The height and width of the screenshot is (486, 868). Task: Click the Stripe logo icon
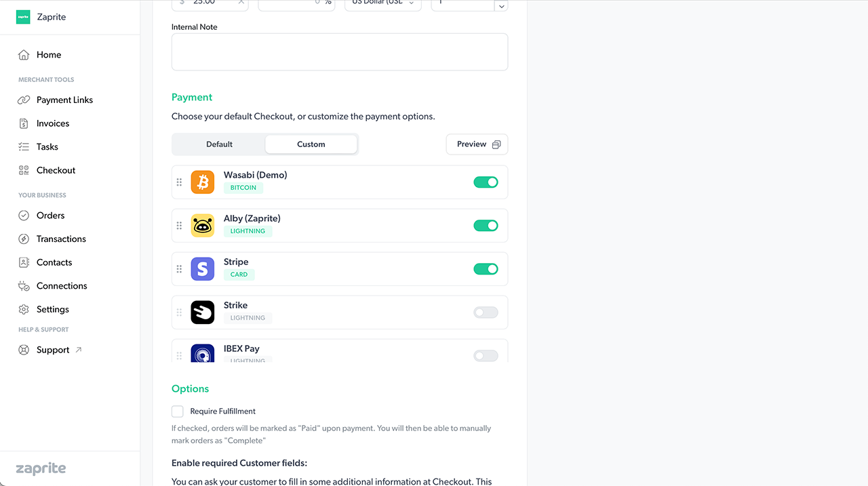[x=202, y=269]
